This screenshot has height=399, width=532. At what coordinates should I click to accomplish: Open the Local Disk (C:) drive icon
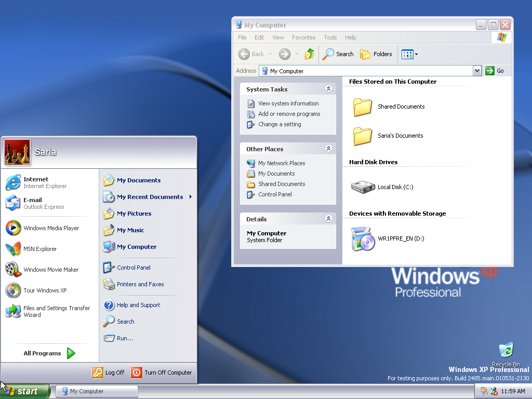point(363,187)
